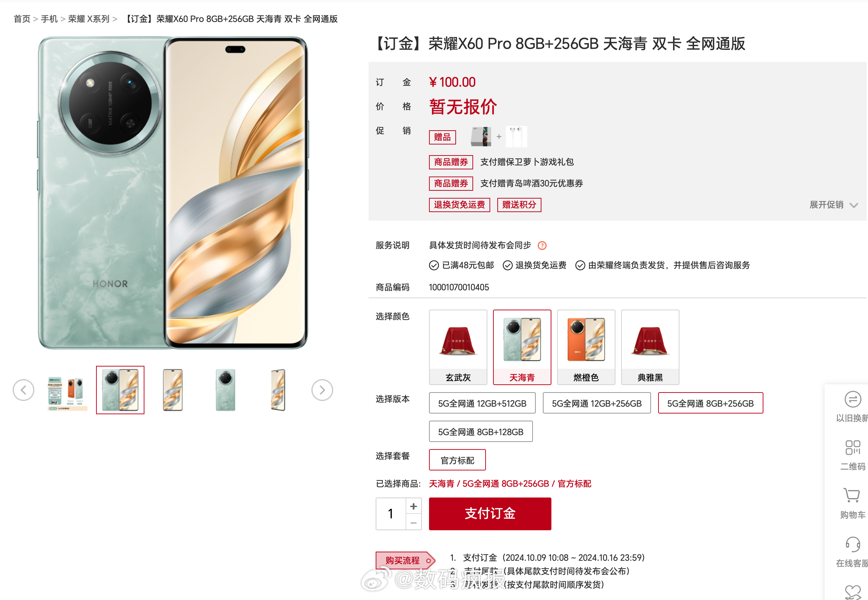Screen dimensions: 868x600
Task: Click the 支付订金 pay deposit button
Action: pos(490,514)
